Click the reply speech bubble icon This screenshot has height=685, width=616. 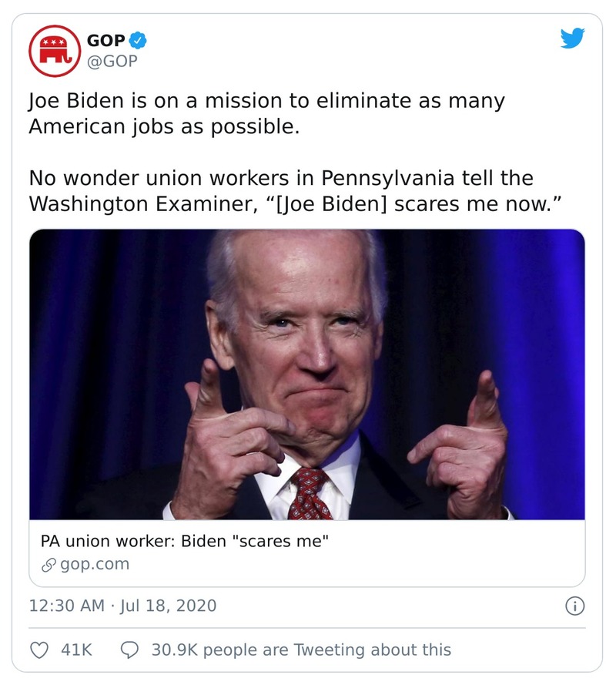coord(130,650)
